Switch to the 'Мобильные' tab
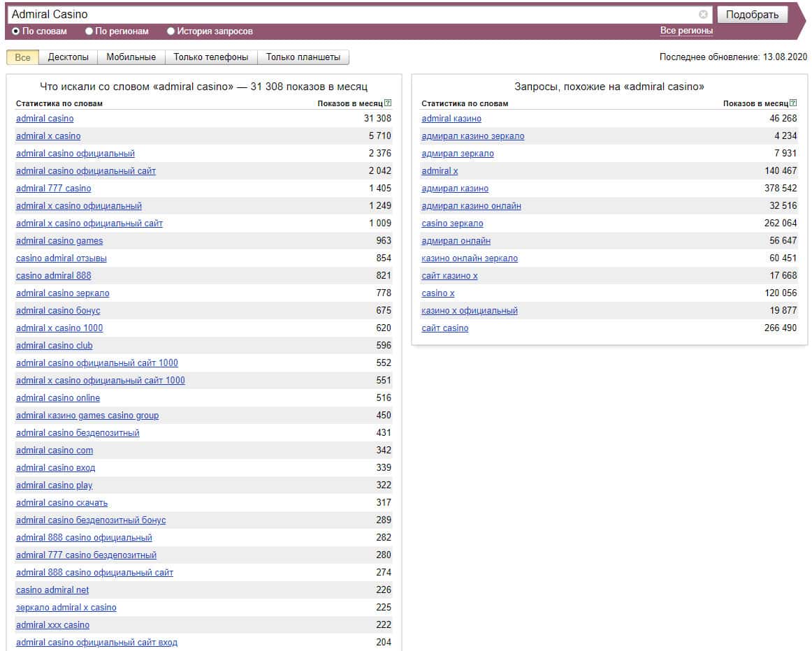 [x=131, y=57]
